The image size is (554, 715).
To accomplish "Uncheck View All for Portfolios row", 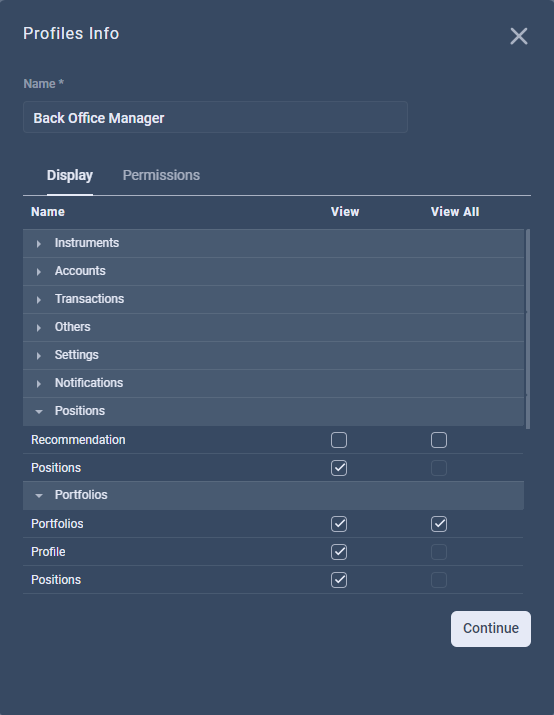I will tap(439, 524).
